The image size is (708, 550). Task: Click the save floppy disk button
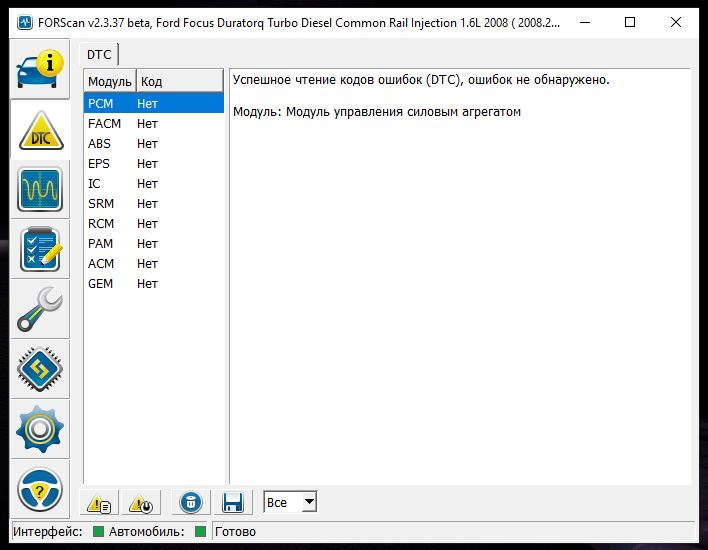pyautogui.click(x=233, y=503)
